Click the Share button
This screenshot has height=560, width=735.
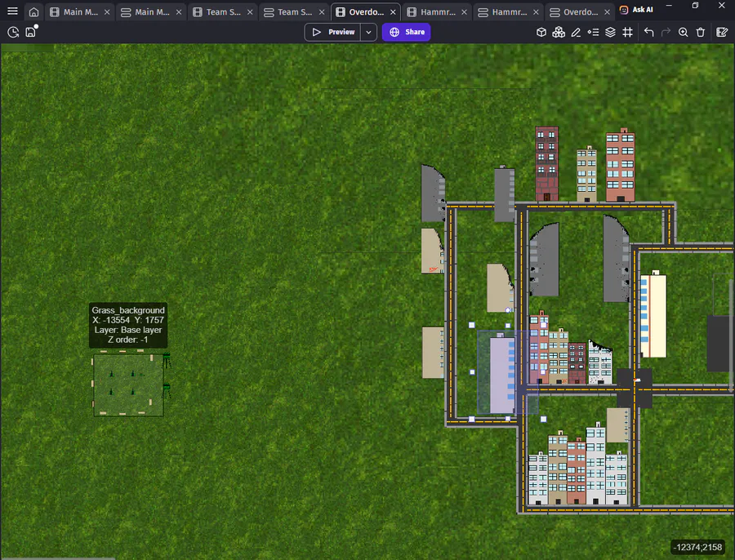407,32
